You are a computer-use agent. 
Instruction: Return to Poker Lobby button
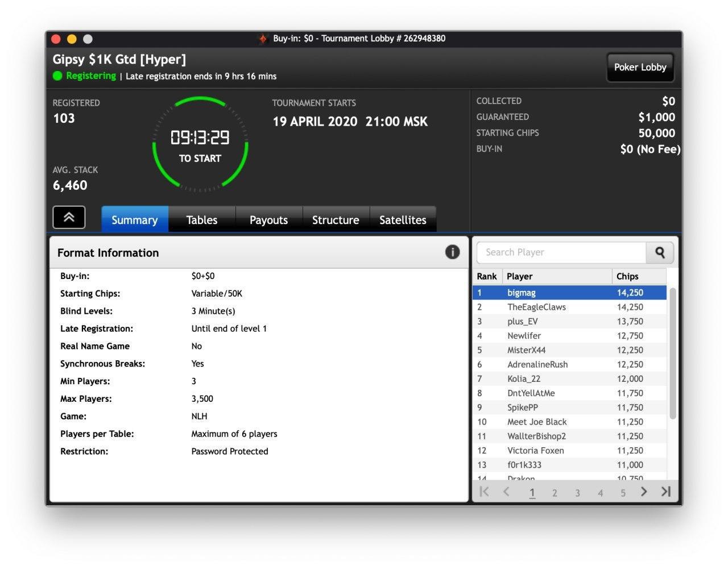tap(640, 67)
